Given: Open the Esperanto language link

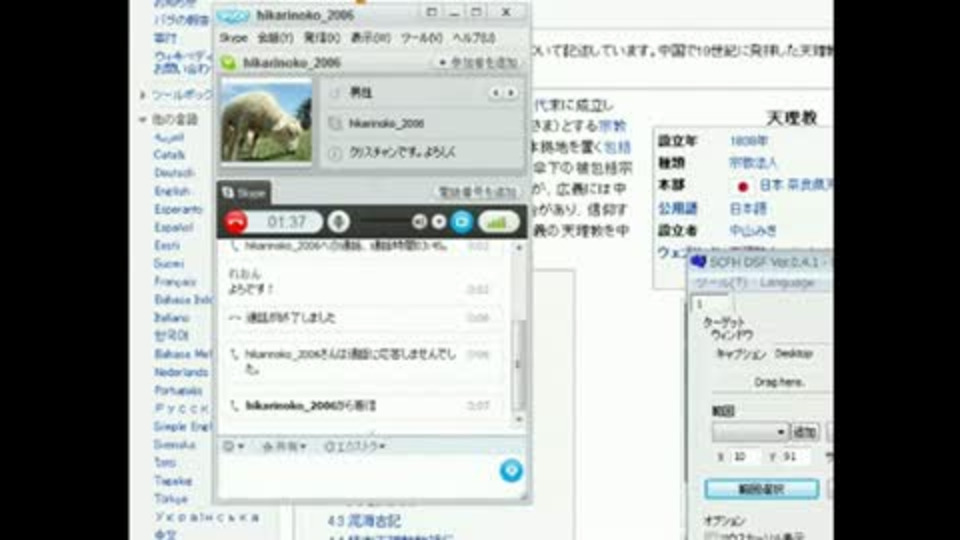Looking at the screenshot, I should [x=178, y=209].
